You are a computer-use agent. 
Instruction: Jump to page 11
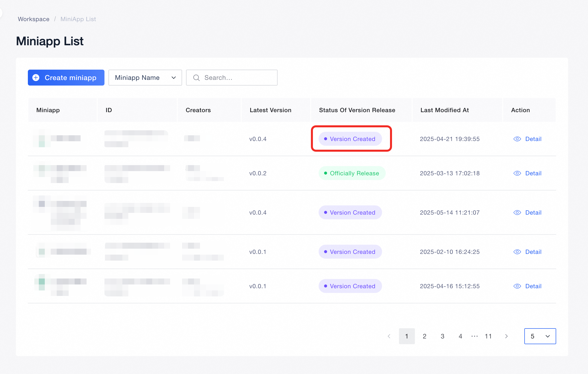(x=488, y=336)
